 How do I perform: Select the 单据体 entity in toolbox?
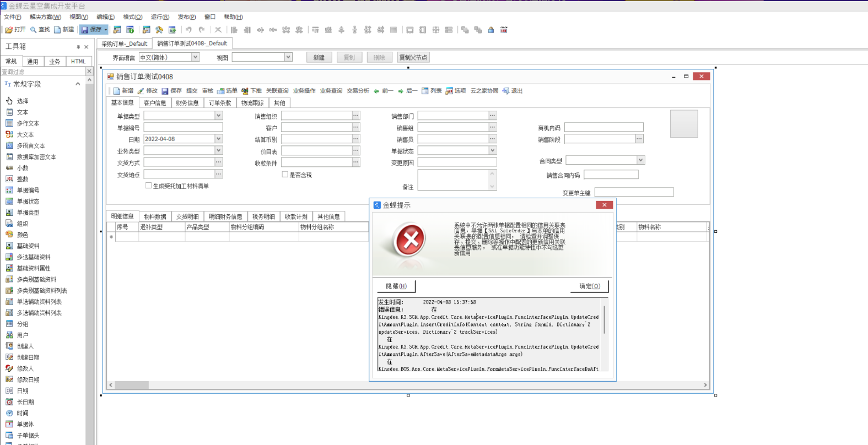(x=25, y=424)
